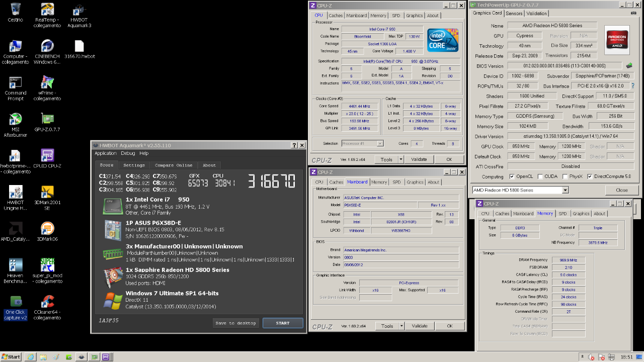Open the AMD_Catalyst desktop icon
This screenshot has width=644, height=362.
[16, 232]
